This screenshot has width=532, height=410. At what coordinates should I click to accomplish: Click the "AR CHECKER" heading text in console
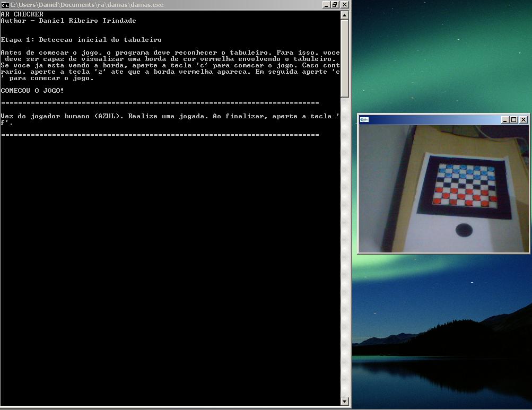[22, 14]
